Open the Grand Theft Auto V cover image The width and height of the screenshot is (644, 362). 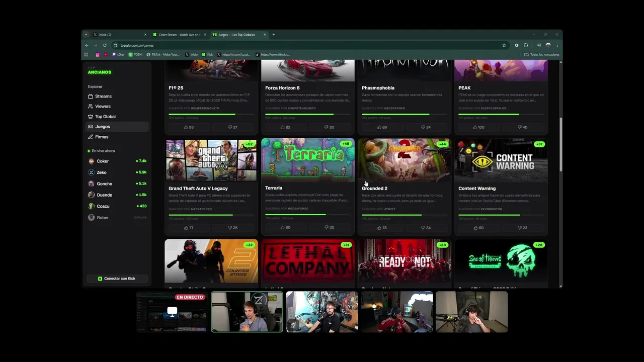[x=211, y=160]
